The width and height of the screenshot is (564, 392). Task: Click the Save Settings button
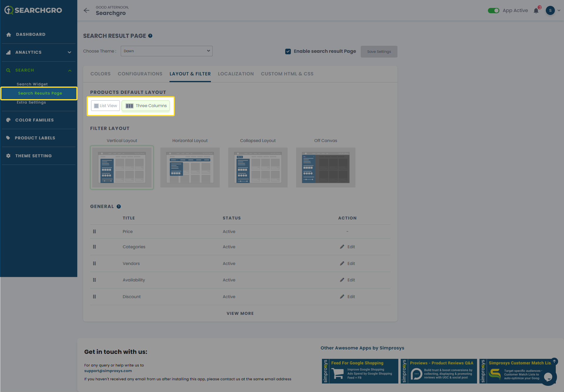(379, 52)
